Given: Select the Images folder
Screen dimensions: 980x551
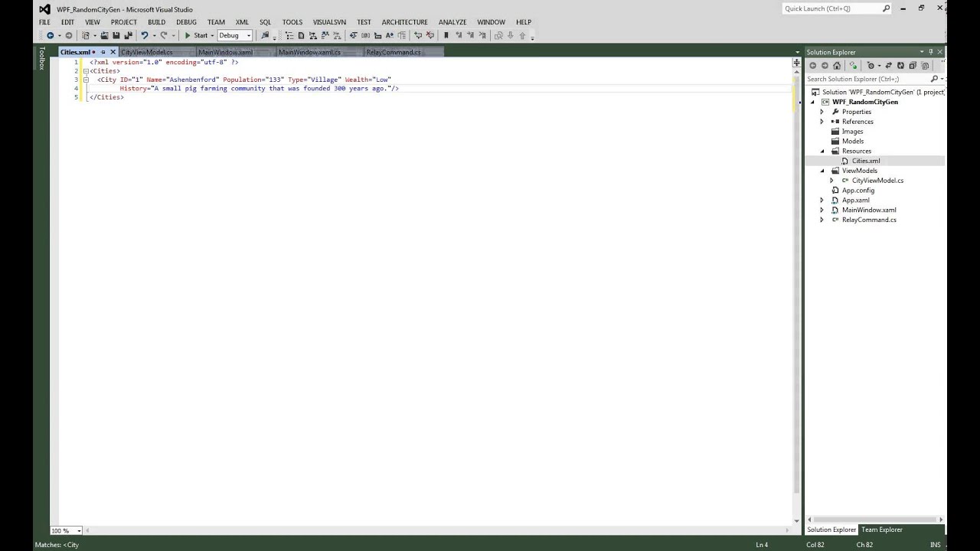Looking at the screenshot, I should point(852,132).
